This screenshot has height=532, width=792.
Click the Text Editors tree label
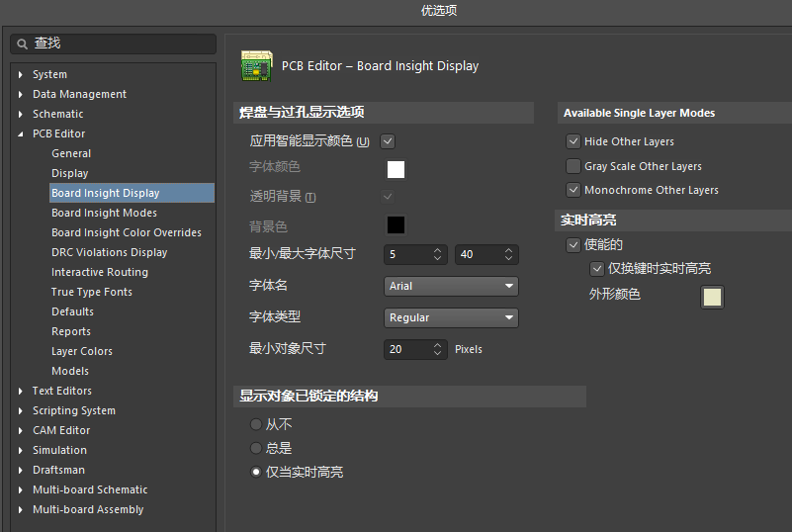(62, 391)
